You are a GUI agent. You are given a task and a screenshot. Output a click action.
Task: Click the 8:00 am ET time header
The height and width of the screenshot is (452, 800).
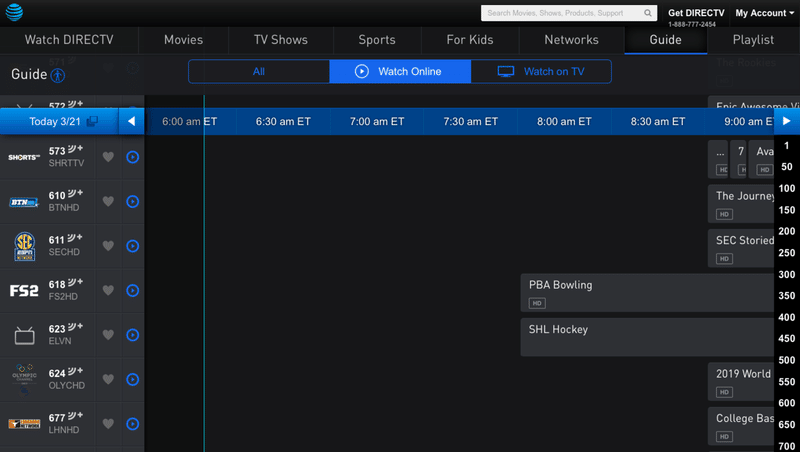(x=564, y=121)
